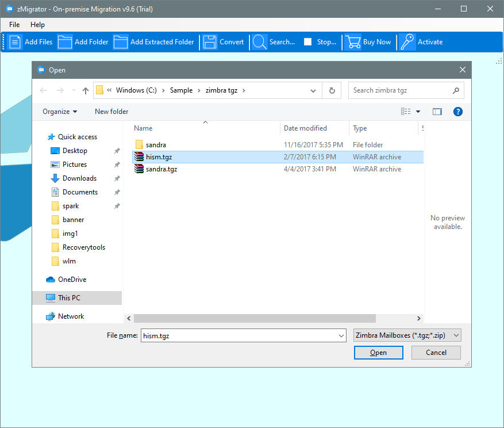Toggle the preview pane button
504x428 pixels.
click(x=437, y=112)
